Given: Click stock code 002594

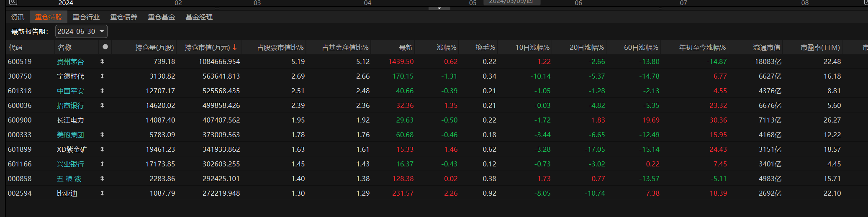Looking at the screenshot, I should (x=20, y=193).
